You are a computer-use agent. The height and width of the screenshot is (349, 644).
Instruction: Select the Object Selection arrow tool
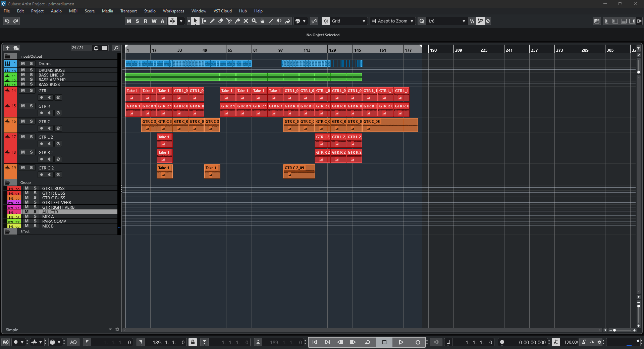[x=195, y=21]
